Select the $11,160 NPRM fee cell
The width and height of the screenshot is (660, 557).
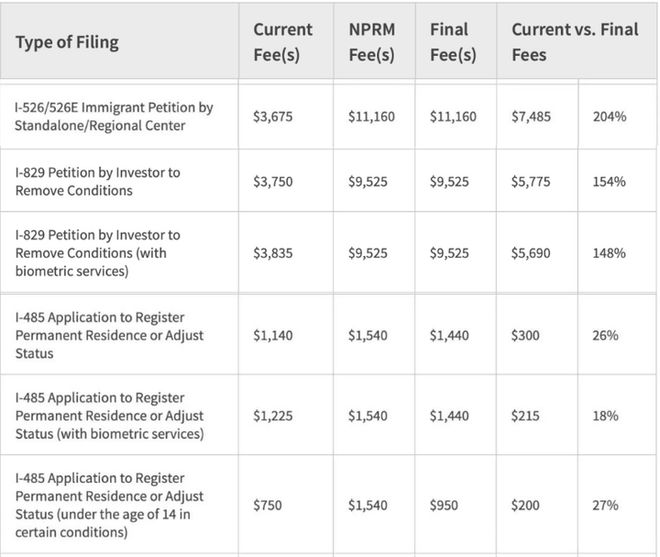point(371,117)
